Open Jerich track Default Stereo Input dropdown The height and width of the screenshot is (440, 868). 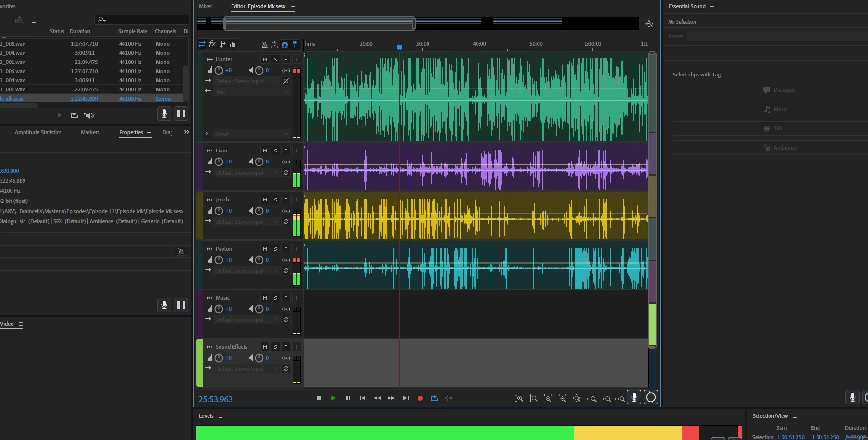[246, 222]
